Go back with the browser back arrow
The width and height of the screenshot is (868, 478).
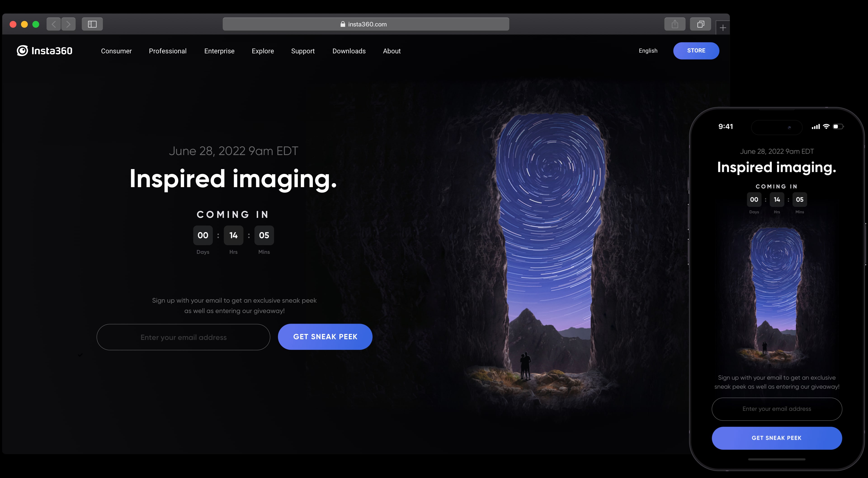54,24
